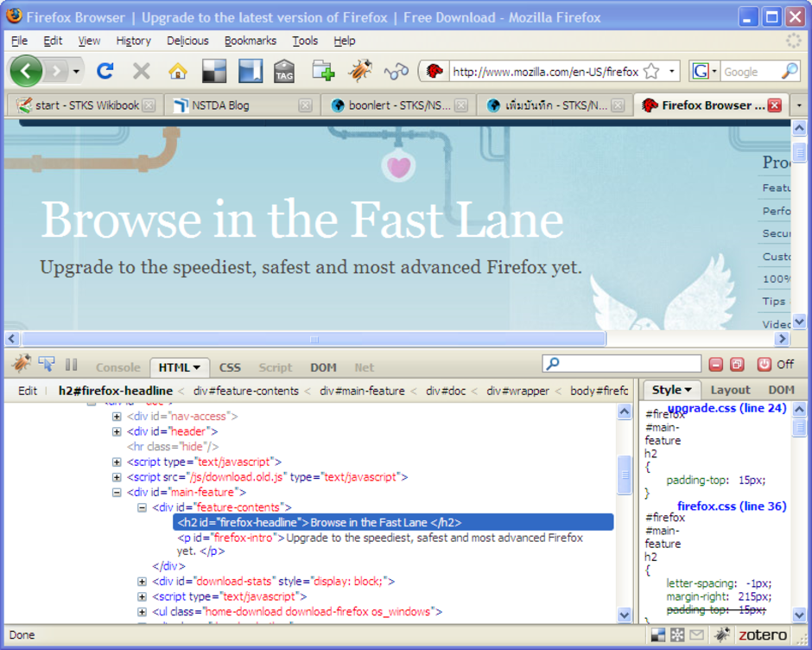Activate the Firebug Inspect element pointer

[47, 365]
